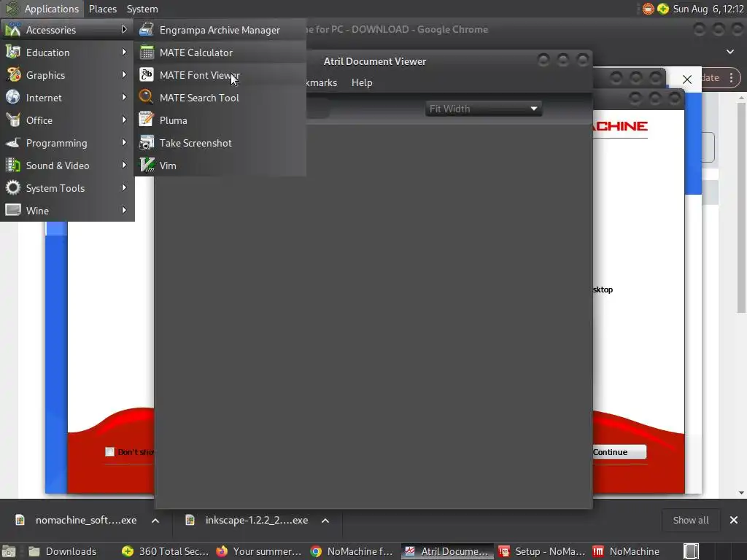The height and width of the screenshot is (560, 747).
Task: Switch to Setup - NoMachine taskbar item
Action: pyautogui.click(x=541, y=551)
